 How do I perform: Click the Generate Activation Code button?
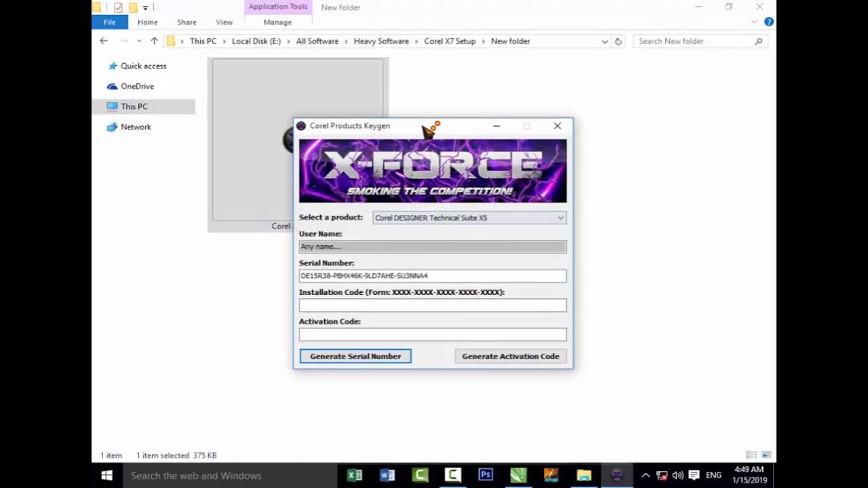(x=511, y=356)
